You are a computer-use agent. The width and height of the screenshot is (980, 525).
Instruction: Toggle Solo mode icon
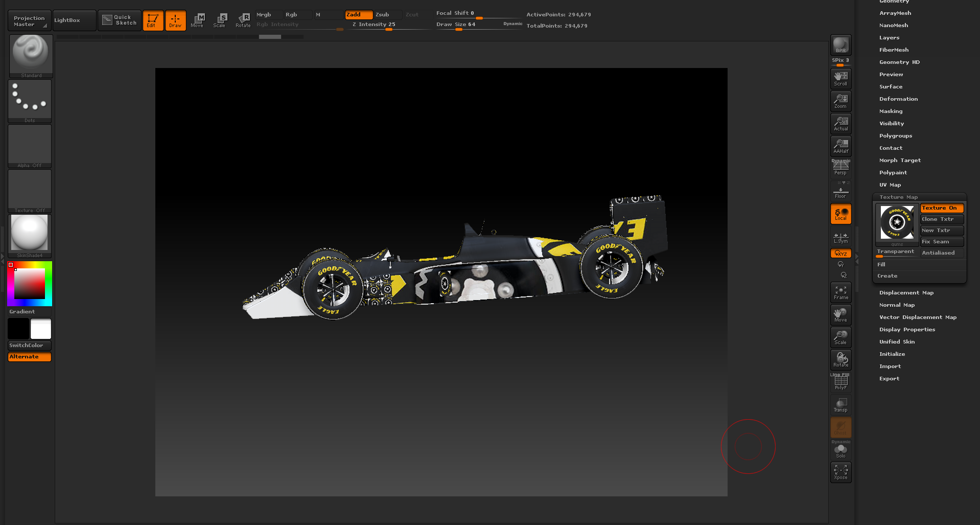[841, 450]
